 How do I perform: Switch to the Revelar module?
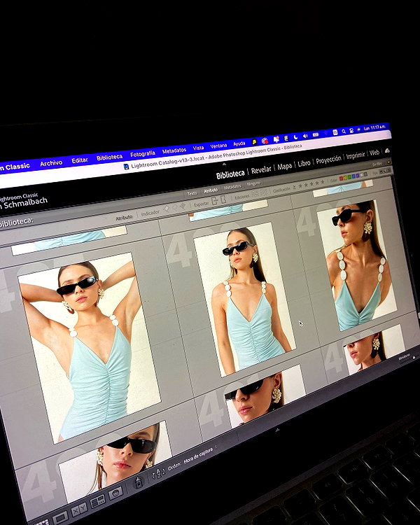point(261,170)
